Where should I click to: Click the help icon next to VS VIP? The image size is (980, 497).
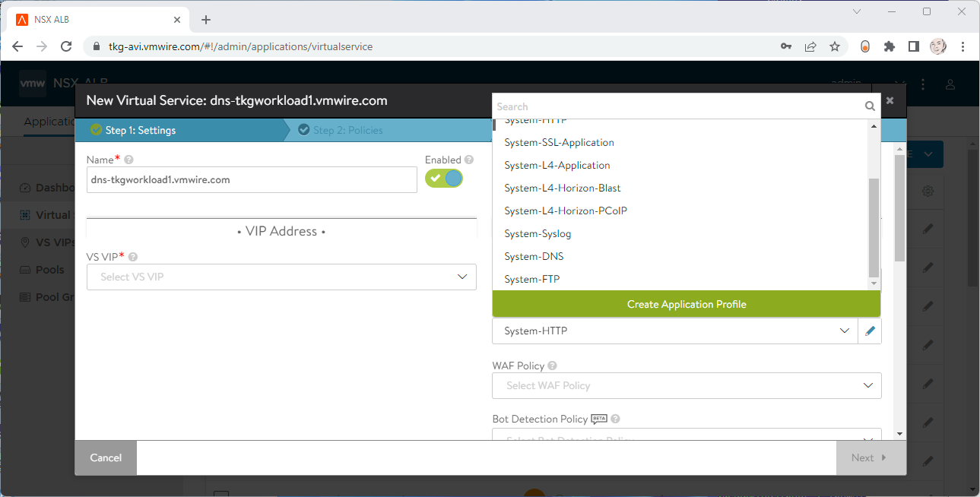point(133,258)
